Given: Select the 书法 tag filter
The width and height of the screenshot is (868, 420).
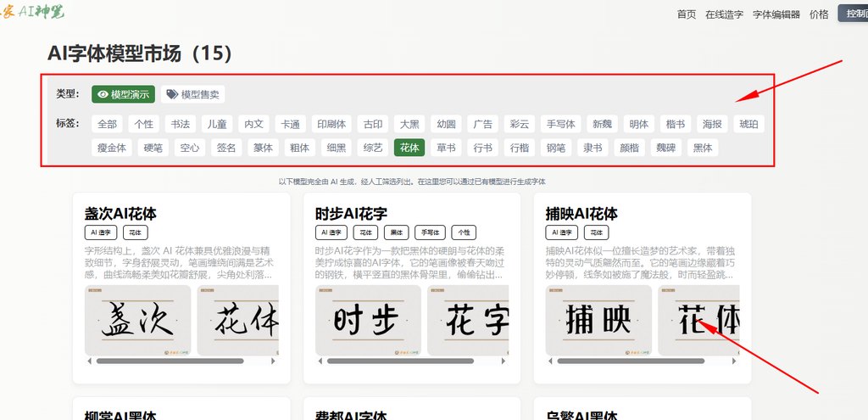Looking at the screenshot, I should (181, 124).
